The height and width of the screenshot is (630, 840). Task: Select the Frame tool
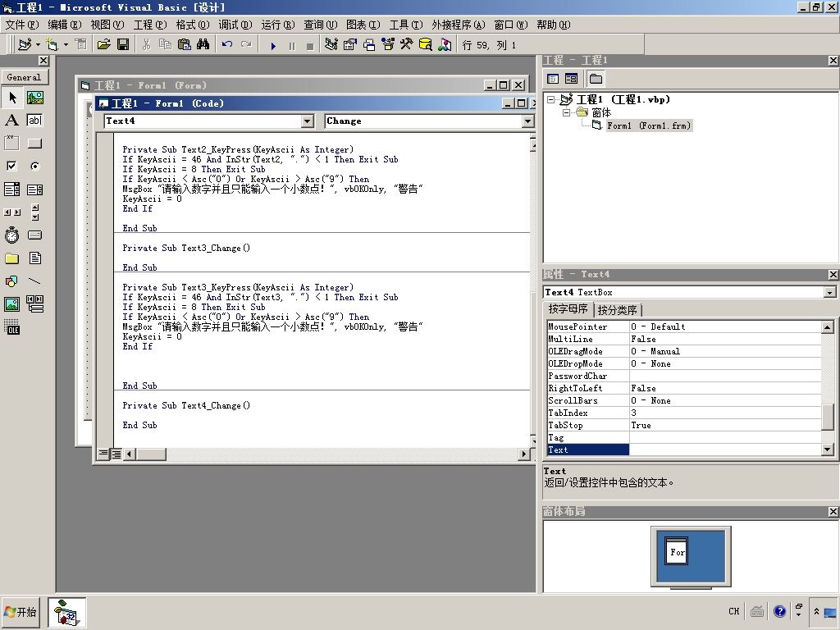[11, 144]
